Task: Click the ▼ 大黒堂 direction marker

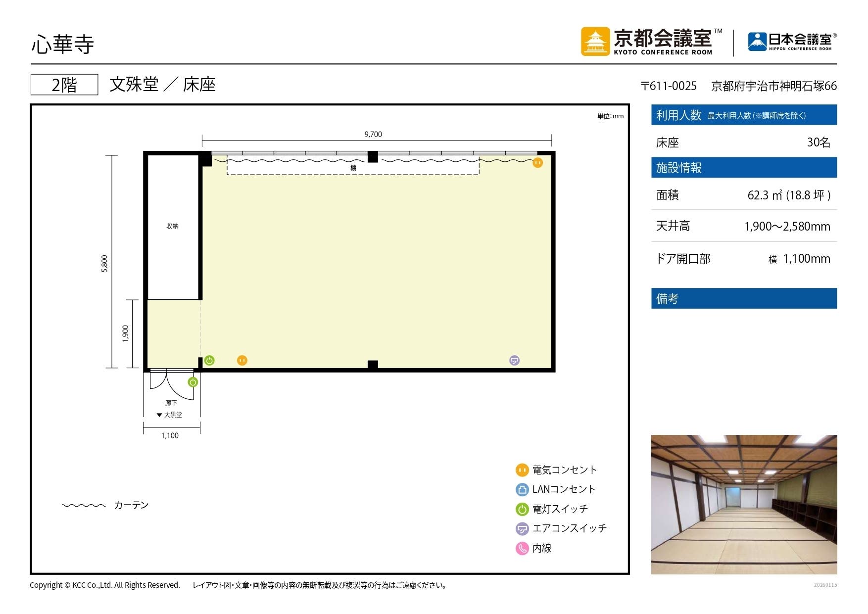Action: [169, 415]
